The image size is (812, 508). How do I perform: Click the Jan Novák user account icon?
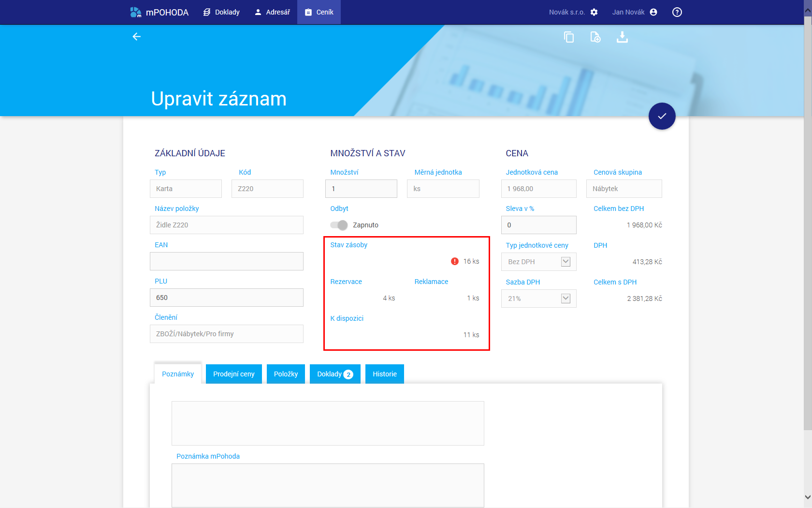653,12
